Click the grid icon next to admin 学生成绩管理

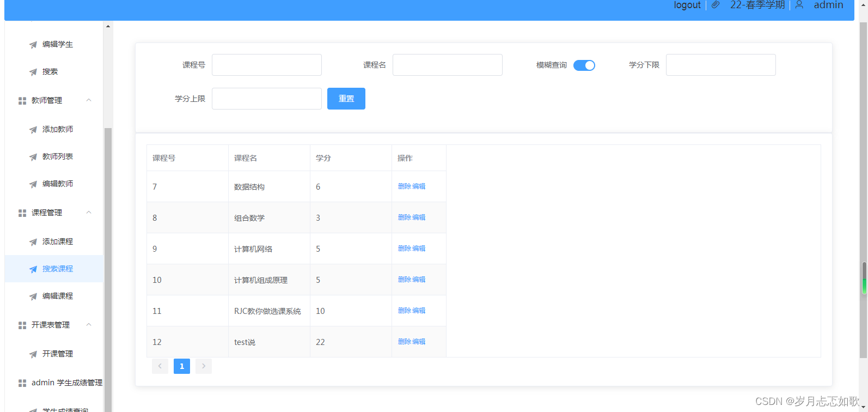pos(22,383)
